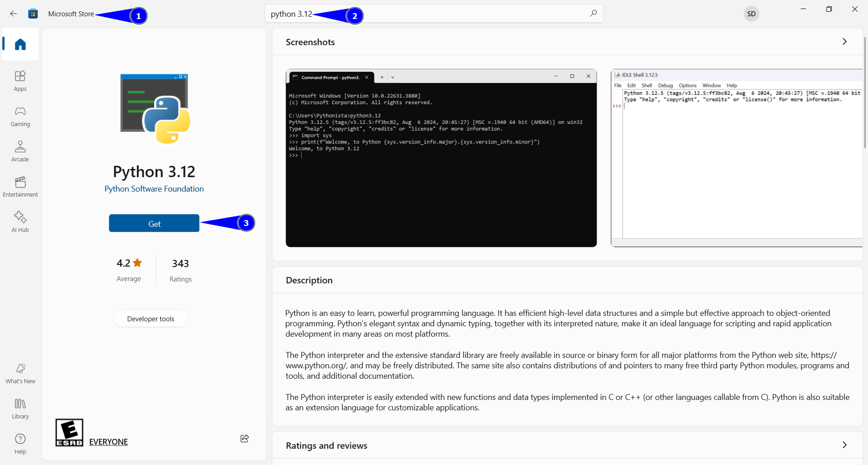Select the Gaming section
868x465 pixels.
click(x=20, y=116)
